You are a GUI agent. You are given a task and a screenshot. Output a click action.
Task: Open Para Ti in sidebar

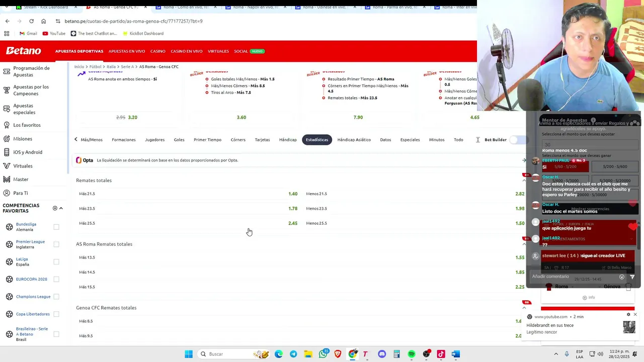click(21, 193)
